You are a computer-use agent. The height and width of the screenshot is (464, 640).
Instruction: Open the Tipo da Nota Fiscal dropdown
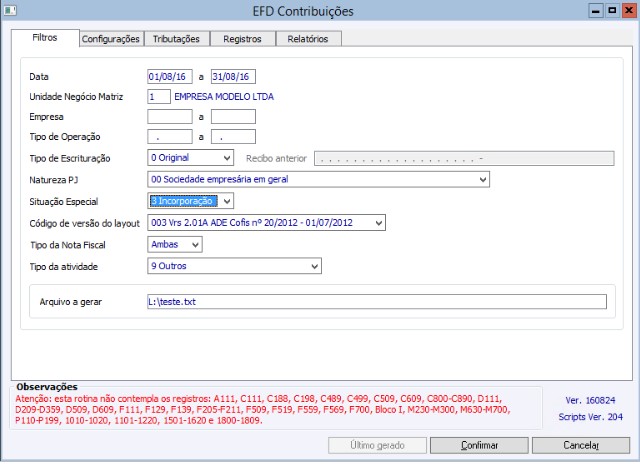tap(175, 244)
